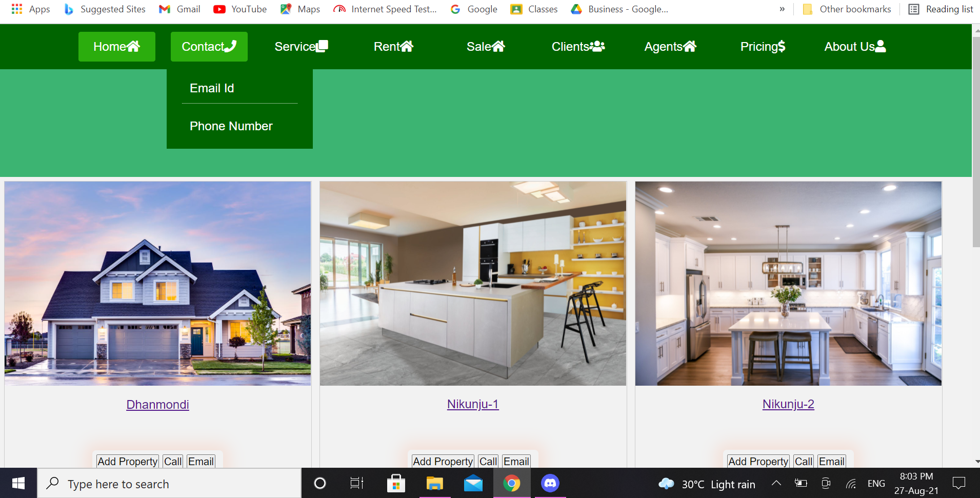Switch to Chrome on the taskbar
Screen dimensions: 980x498
point(512,483)
